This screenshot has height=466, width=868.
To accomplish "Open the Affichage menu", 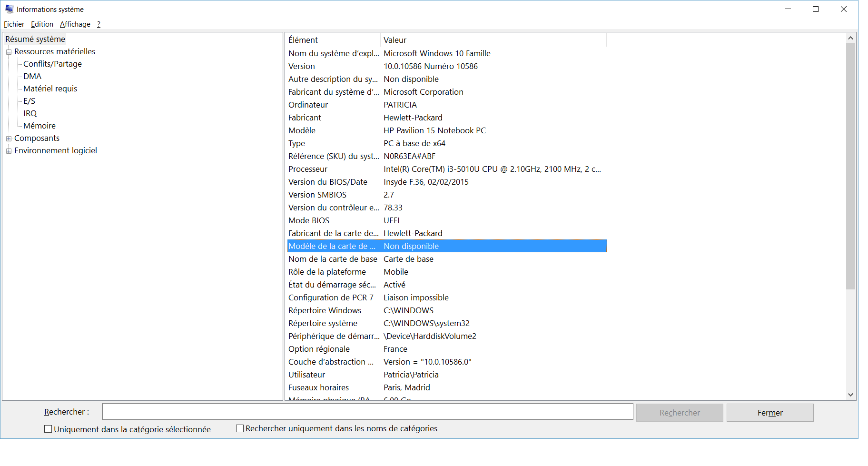I will [x=75, y=24].
